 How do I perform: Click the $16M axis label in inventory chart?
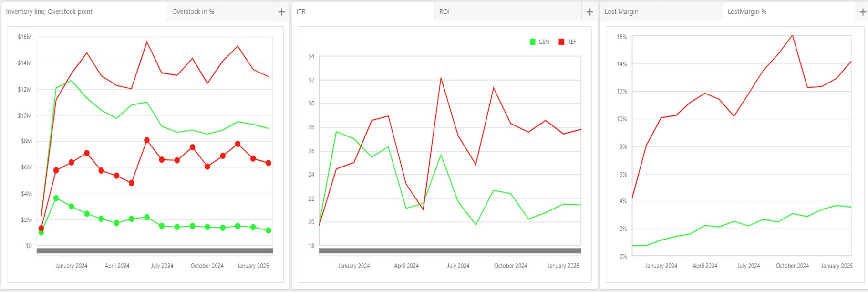pyautogui.click(x=25, y=37)
